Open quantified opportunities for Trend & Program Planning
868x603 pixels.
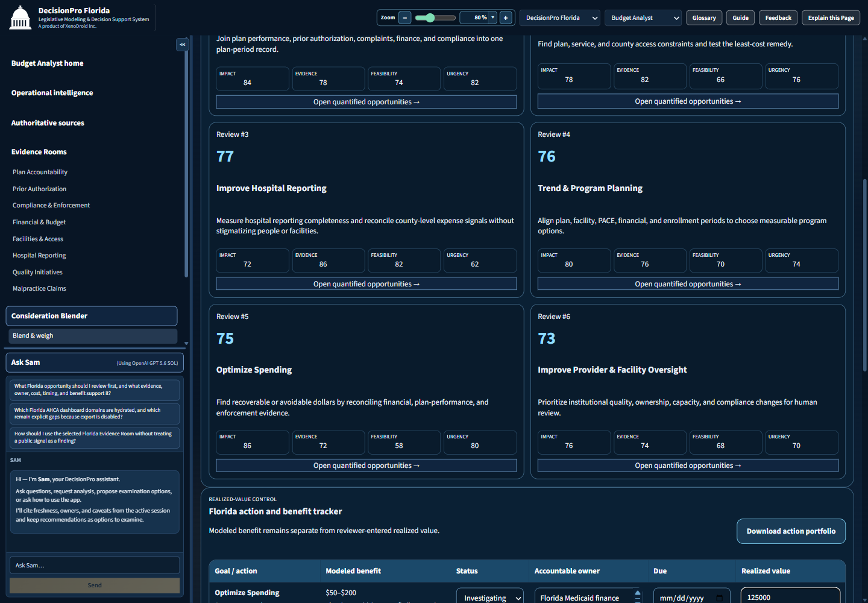(688, 284)
